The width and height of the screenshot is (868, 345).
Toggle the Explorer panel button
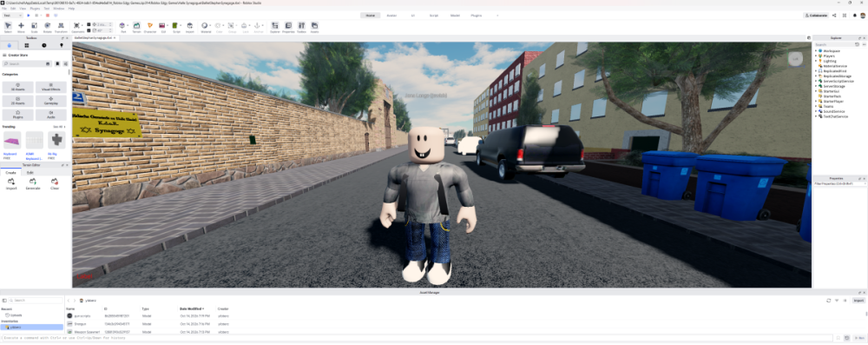(x=274, y=28)
